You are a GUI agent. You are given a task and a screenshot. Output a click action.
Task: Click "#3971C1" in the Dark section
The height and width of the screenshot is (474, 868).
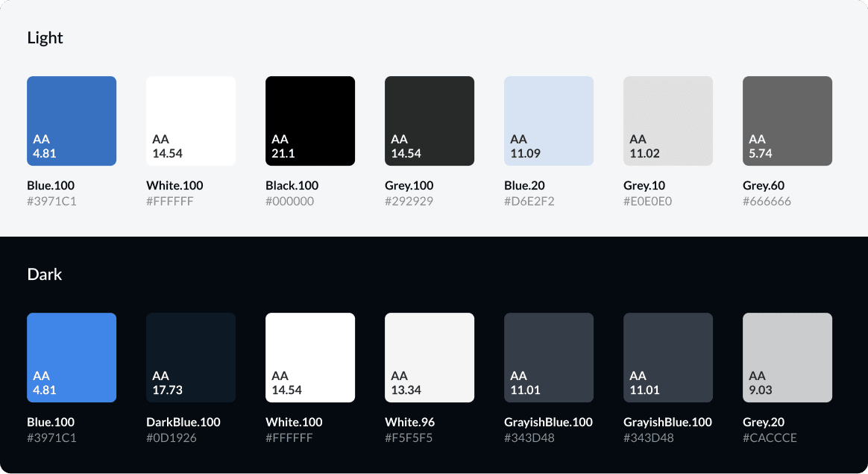coord(51,438)
